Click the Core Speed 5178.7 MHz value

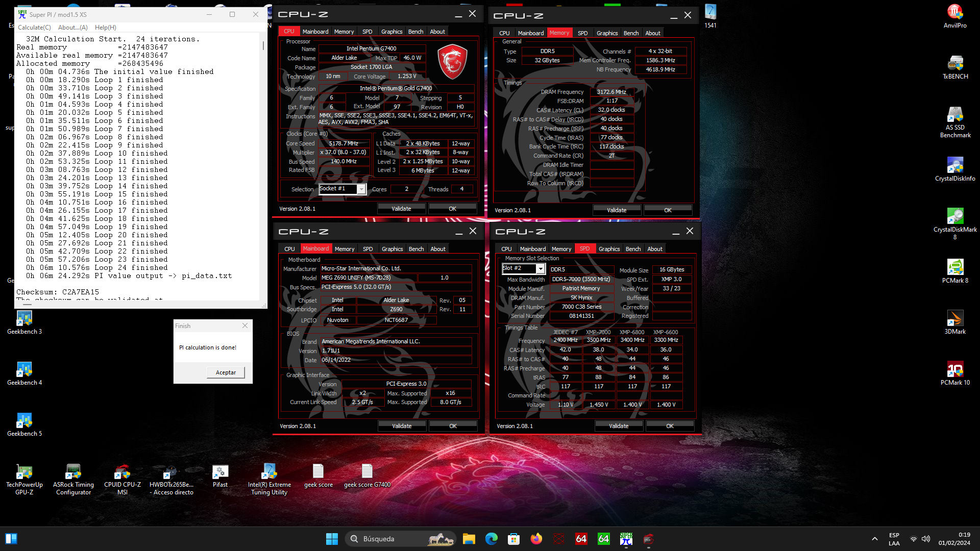pos(344,143)
